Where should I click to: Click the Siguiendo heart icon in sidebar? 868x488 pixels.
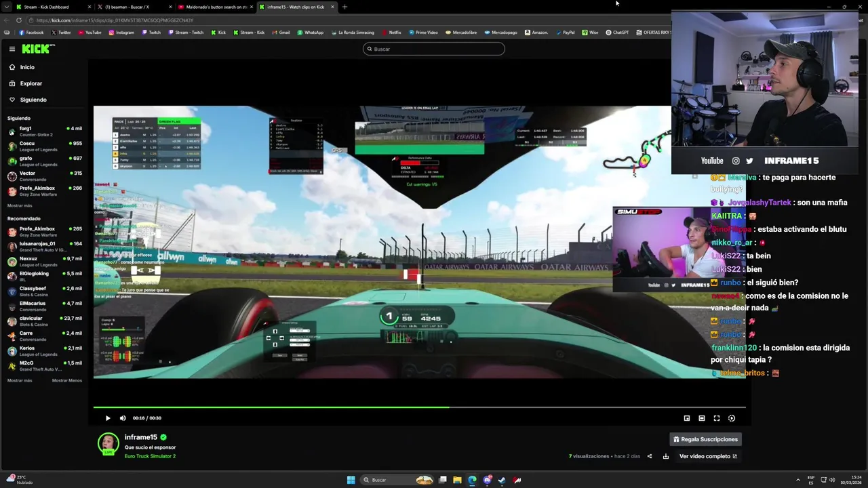coord(12,100)
